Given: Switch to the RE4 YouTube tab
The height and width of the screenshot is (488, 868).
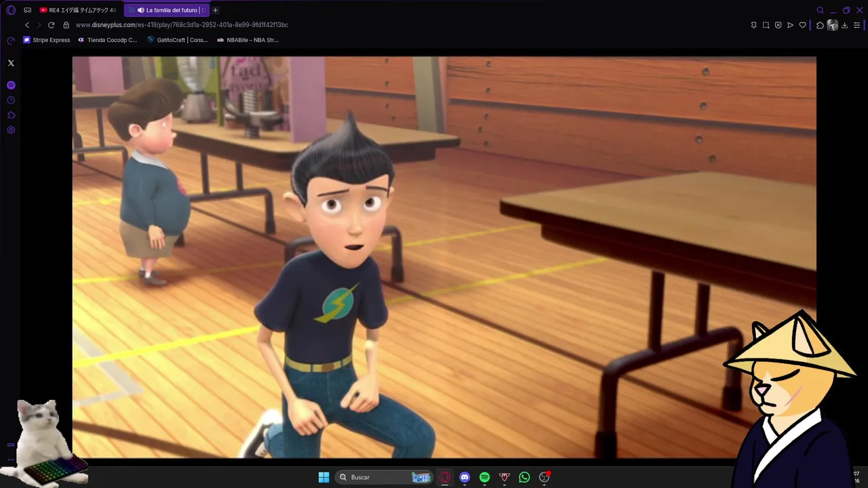Looking at the screenshot, I should coord(79,10).
